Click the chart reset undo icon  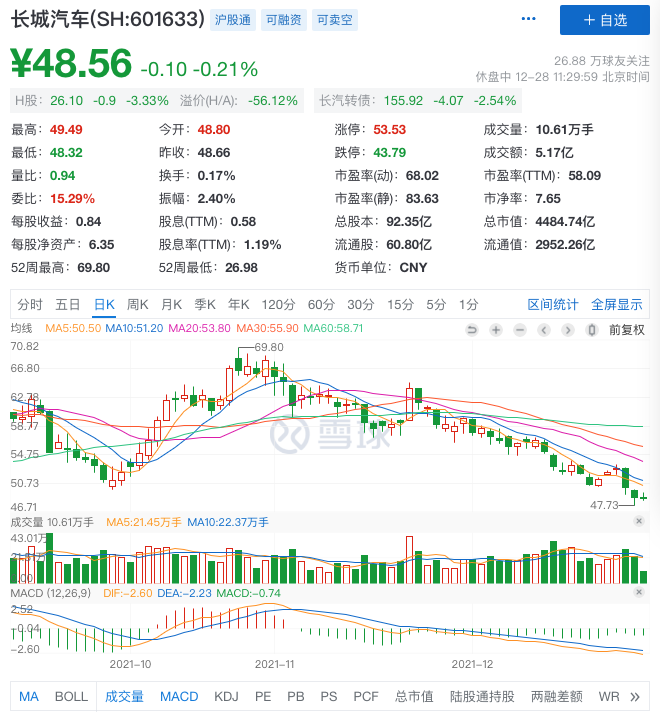(x=472, y=330)
